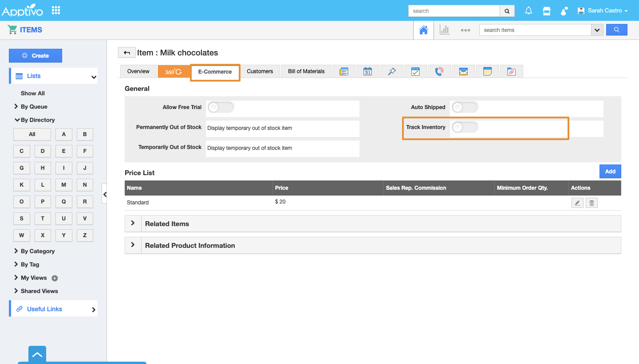This screenshot has width=639, height=364.
Task: Turn on Allow Free Trial switch
Action: pyautogui.click(x=221, y=107)
